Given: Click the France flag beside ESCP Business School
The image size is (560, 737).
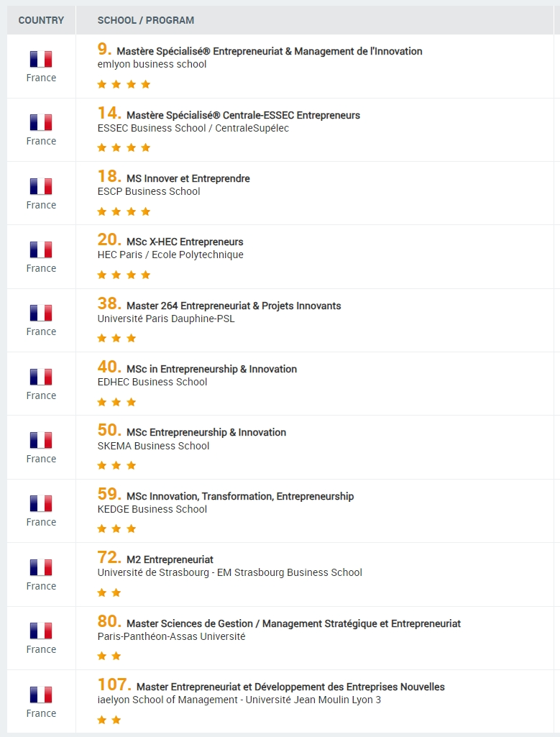Looking at the screenshot, I should tap(41, 186).
